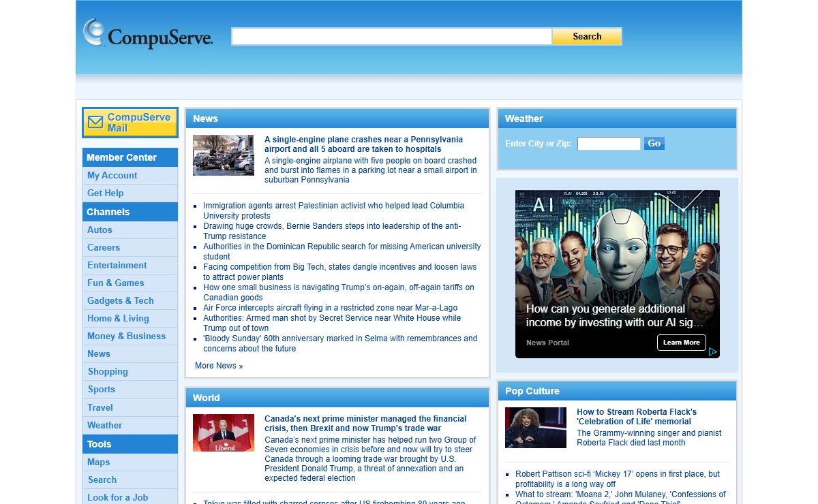
Task: Open Search under Tools
Action: [x=102, y=479]
